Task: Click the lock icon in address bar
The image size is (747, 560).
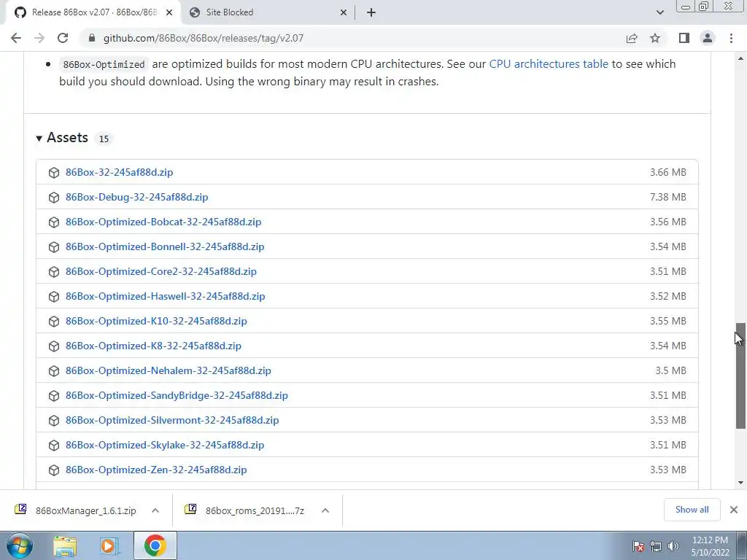Action: [x=92, y=38]
